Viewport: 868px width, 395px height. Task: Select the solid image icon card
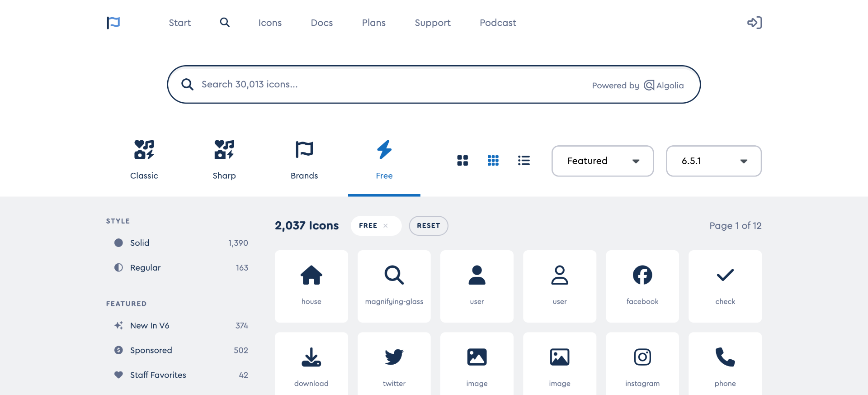(x=477, y=364)
